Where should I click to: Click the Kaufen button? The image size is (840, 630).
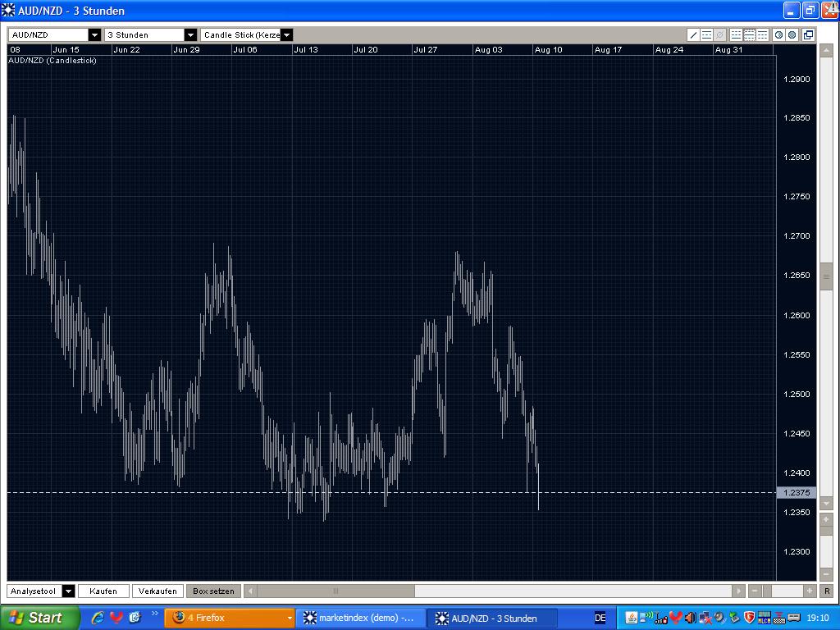pos(103,591)
